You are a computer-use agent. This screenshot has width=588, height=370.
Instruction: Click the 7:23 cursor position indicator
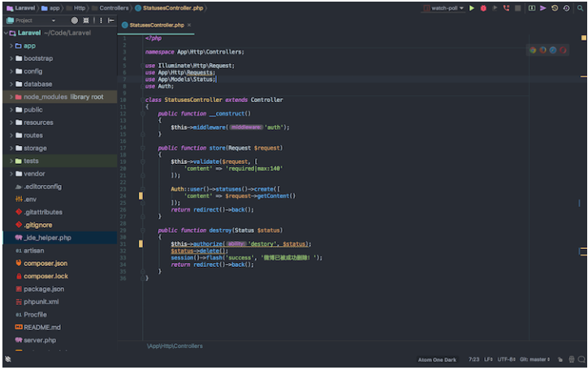click(x=473, y=359)
